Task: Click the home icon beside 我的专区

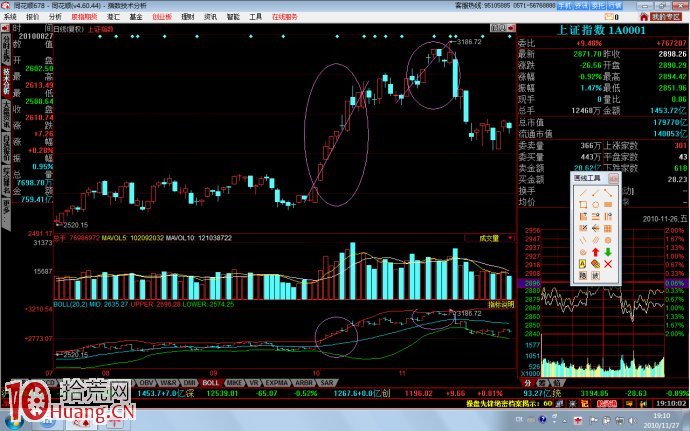Action: (x=644, y=17)
